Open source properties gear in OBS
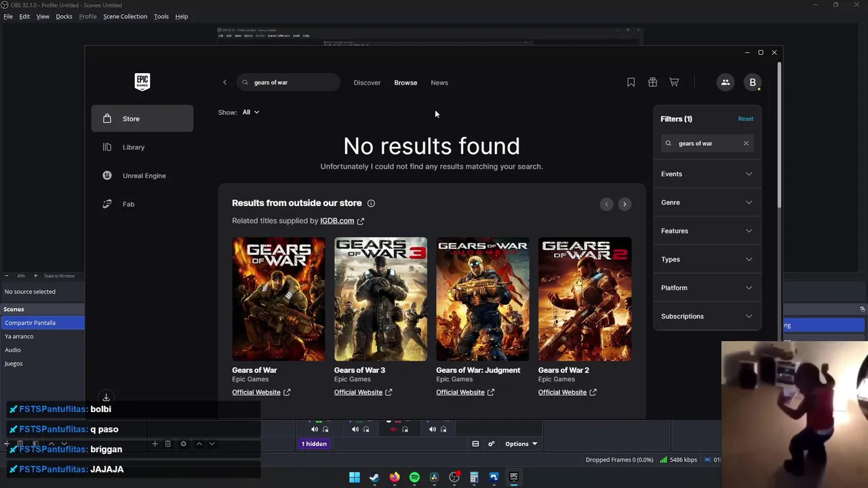Viewport: 868px width, 488px height. (183, 444)
